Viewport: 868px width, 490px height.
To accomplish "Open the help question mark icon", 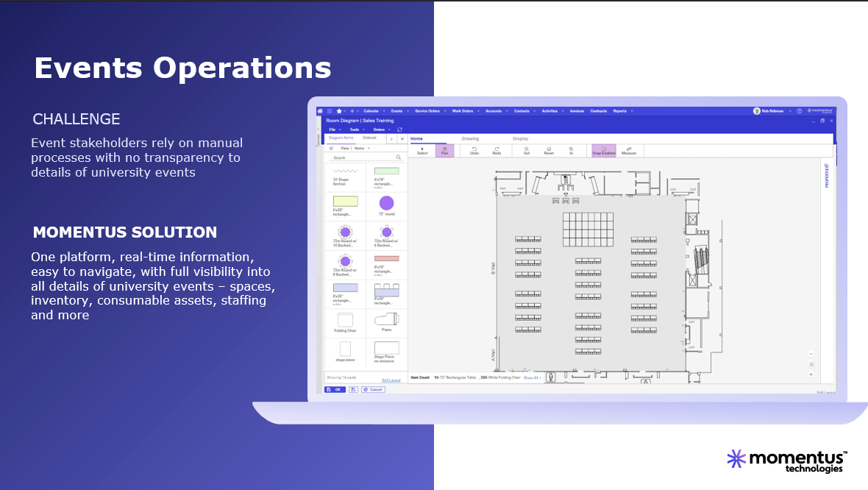I will 800,111.
